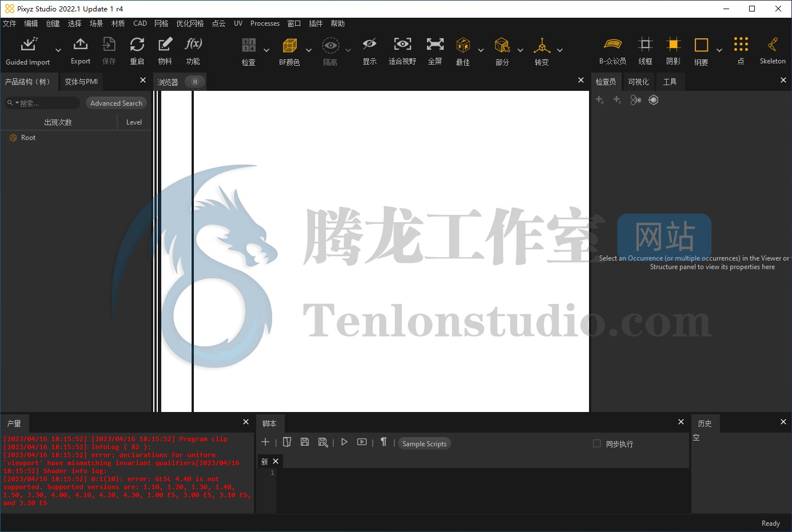Toggle the 点 points display icon
Viewport: 792px width, 532px height.
[x=741, y=44]
